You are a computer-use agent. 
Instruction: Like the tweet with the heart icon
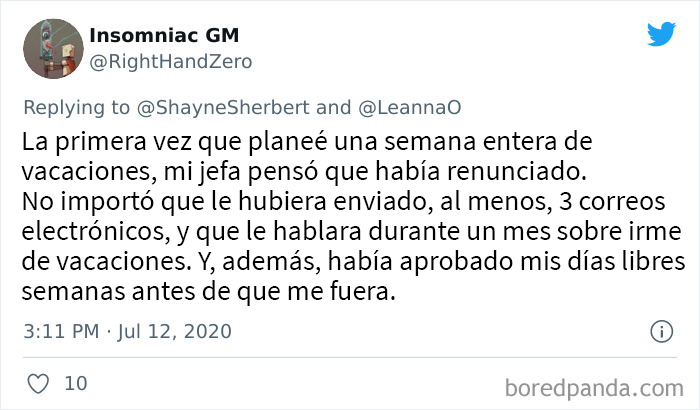(x=38, y=384)
